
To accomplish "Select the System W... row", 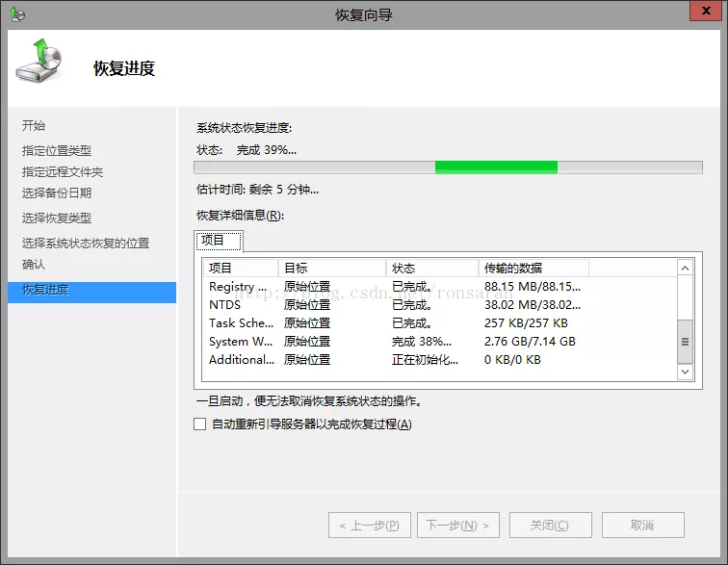I will (241, 342).
